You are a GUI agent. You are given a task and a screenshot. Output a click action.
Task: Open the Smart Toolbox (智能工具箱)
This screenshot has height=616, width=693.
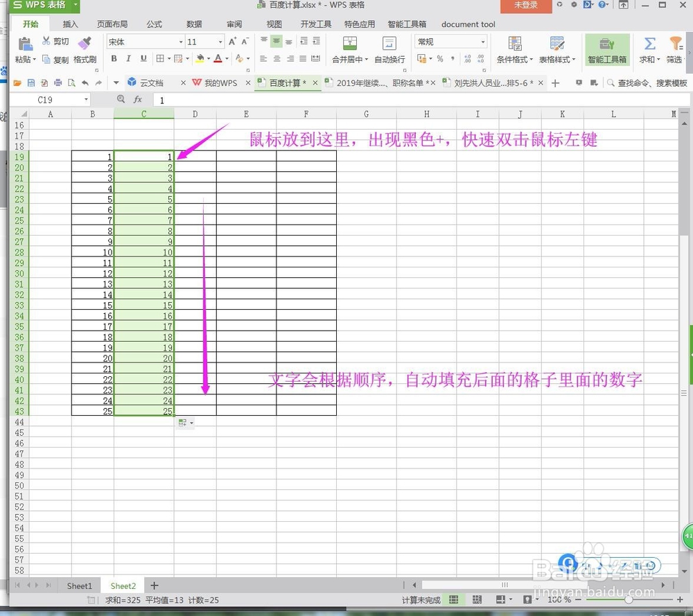click(x=607, y=50)
